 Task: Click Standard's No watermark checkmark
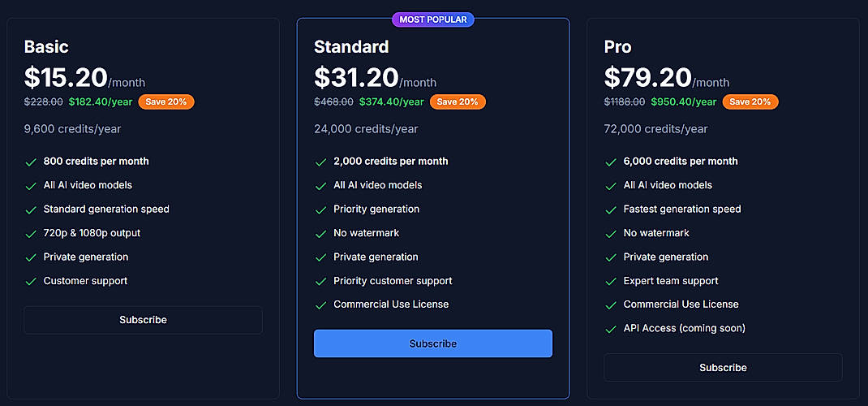(x=320, y=234)
